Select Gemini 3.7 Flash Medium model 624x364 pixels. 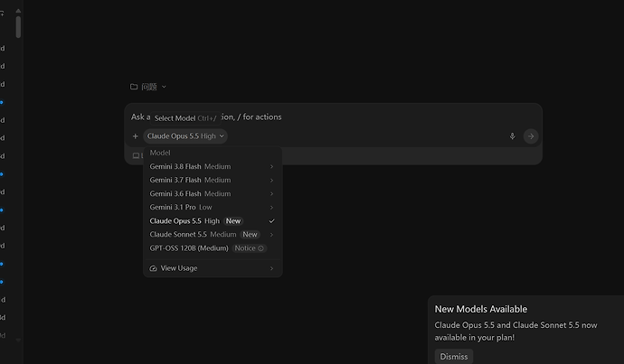[213, 180]
